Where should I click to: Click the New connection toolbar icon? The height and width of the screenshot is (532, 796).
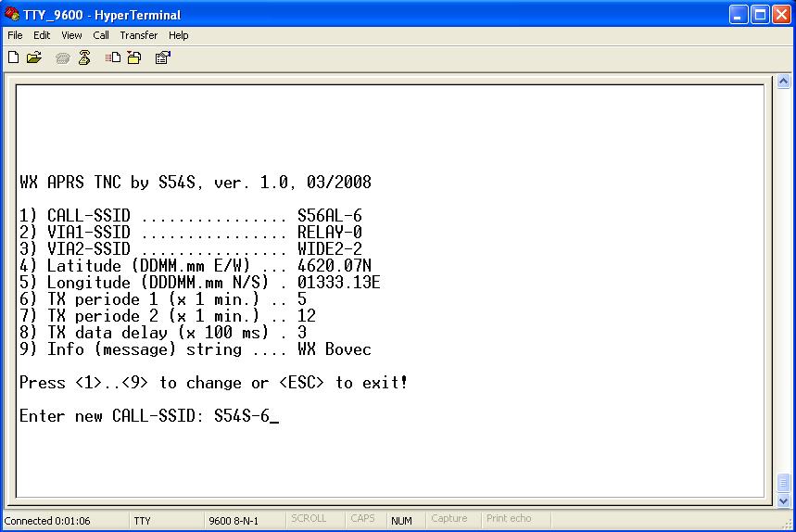14,57
